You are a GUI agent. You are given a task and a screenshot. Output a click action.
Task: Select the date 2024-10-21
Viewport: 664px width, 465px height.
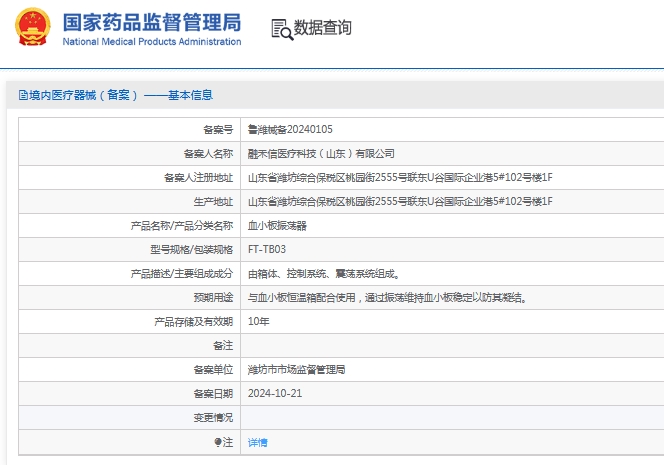pos(275,393)
